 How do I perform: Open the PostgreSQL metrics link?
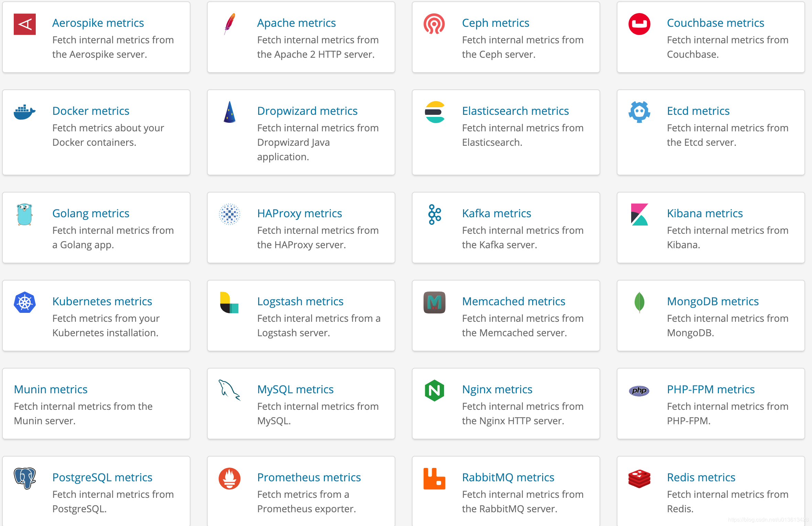tap(102, 477)
